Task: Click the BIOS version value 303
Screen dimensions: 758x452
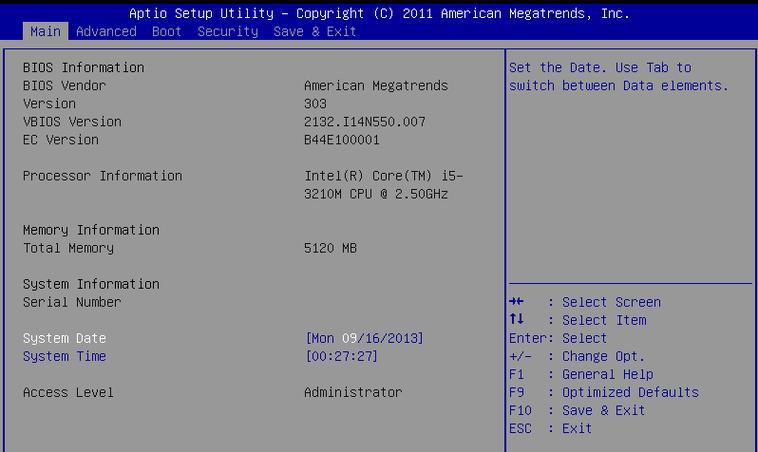Action: tap(315, 103)
